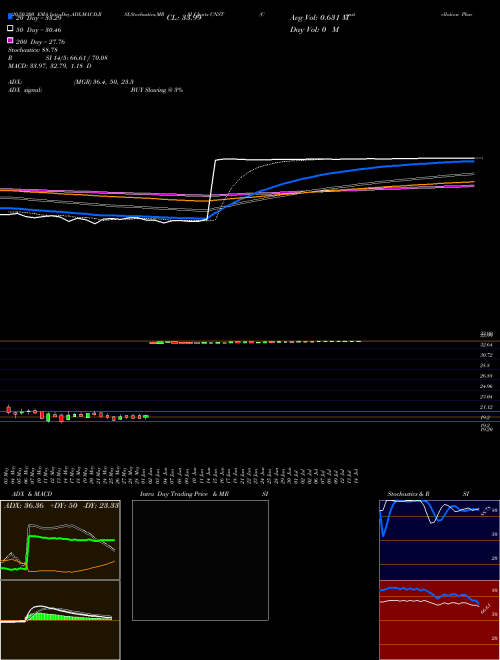Click the 'Stochastics & R' panel title
The height and width of the screenshot is (660, 500).
[x=408, y=494]
